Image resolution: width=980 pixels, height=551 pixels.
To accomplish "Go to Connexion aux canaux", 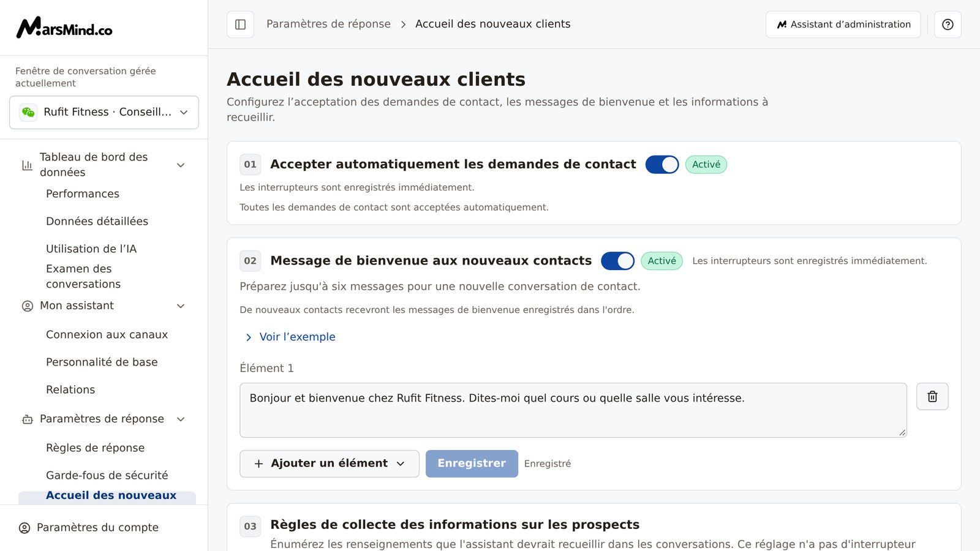I will [107, 335].
